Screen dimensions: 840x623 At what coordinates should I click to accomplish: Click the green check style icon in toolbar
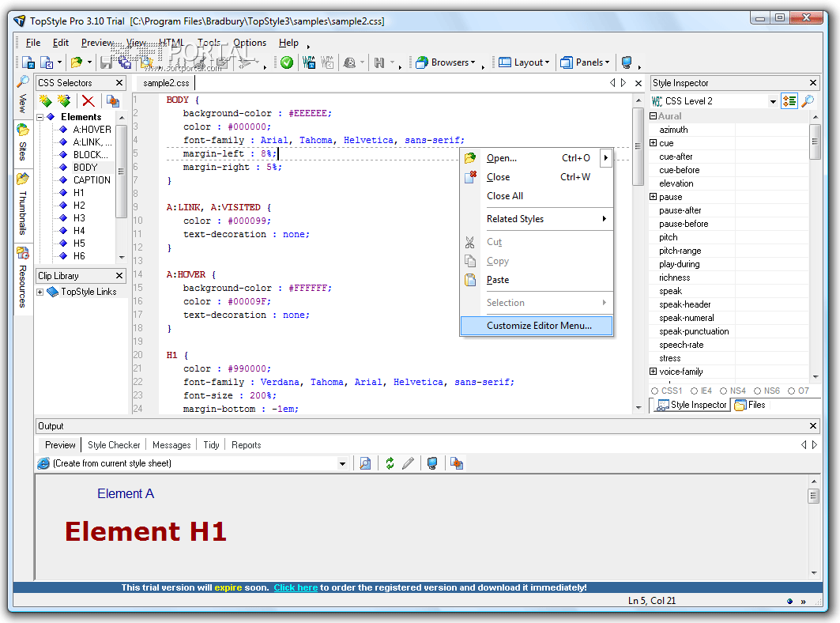pyautogui.click(x=286, y=62)
